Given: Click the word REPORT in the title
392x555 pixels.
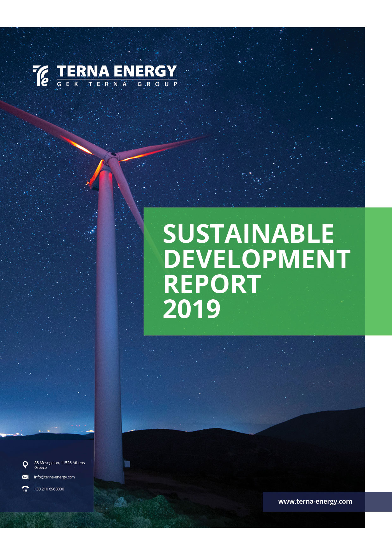Looking at the screenshot, I should point(212,284).
